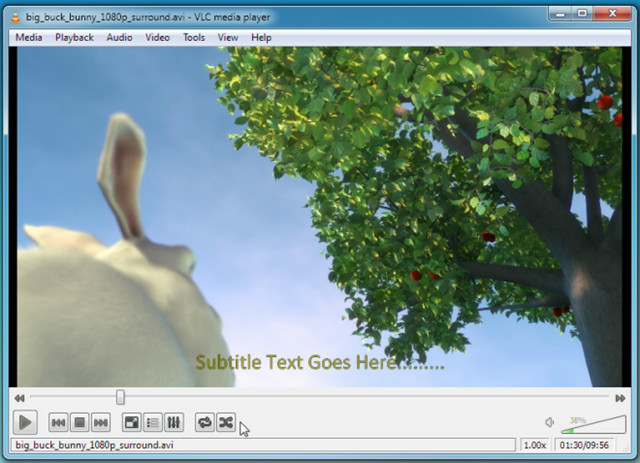Open the Help menu
The height and width of the screenshot is (463, 640).
pyautogui.click(x=261, y=38)
